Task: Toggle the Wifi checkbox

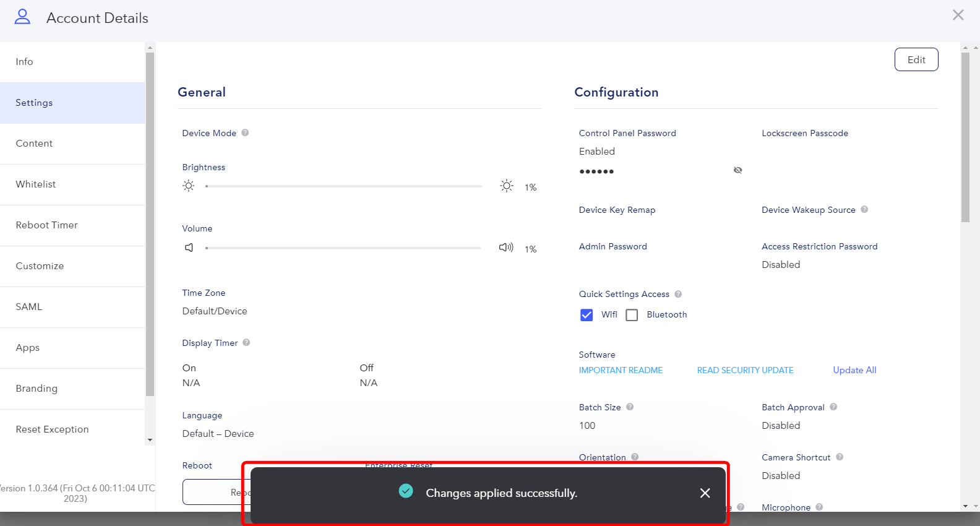Action: tap(587, 315)
